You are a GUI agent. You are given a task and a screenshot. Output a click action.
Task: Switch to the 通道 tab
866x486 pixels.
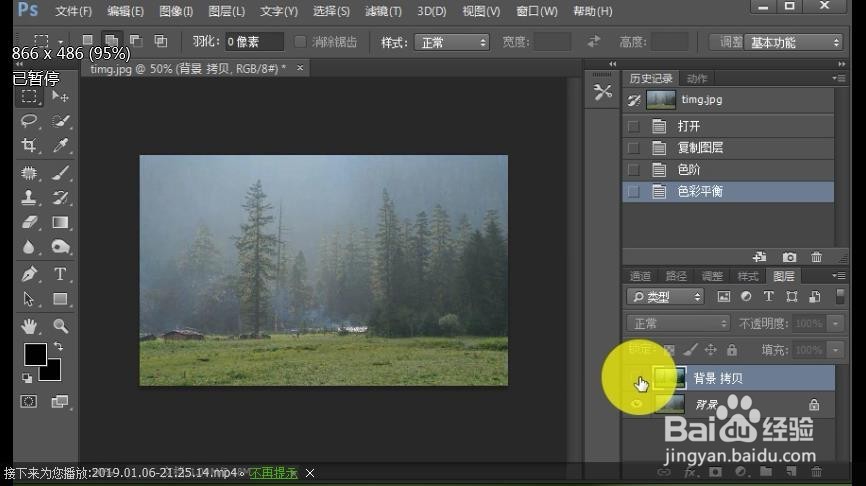click(x=640, y=276)
